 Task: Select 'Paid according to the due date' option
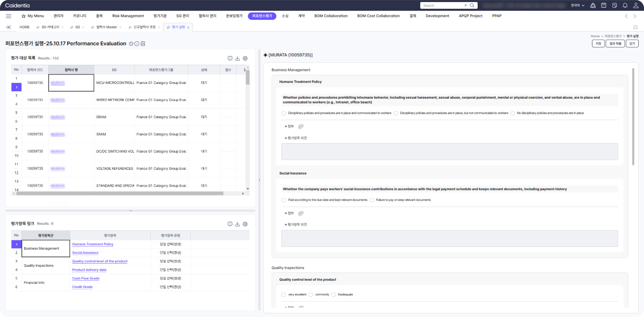tap(284, 200)
